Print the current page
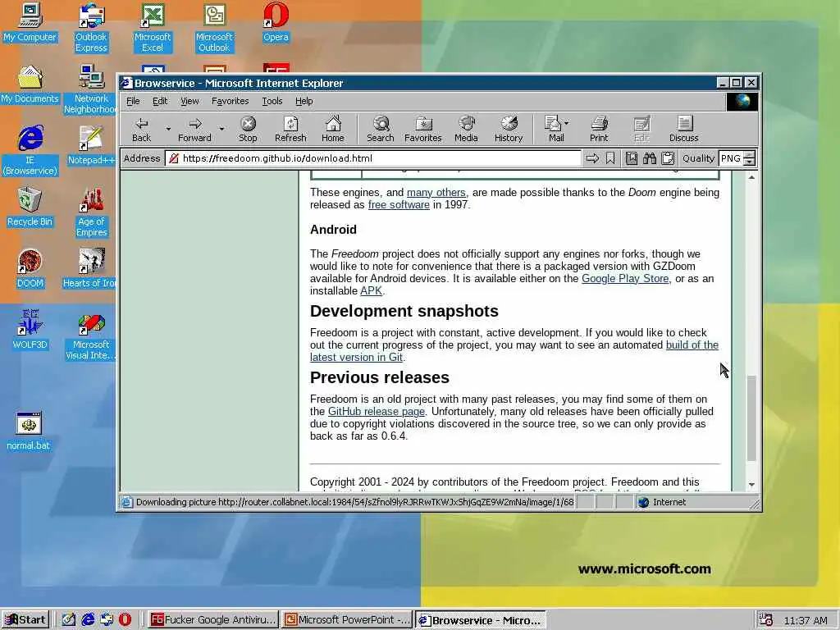Viewport: 840px width, 630px height. pos(599,129)
